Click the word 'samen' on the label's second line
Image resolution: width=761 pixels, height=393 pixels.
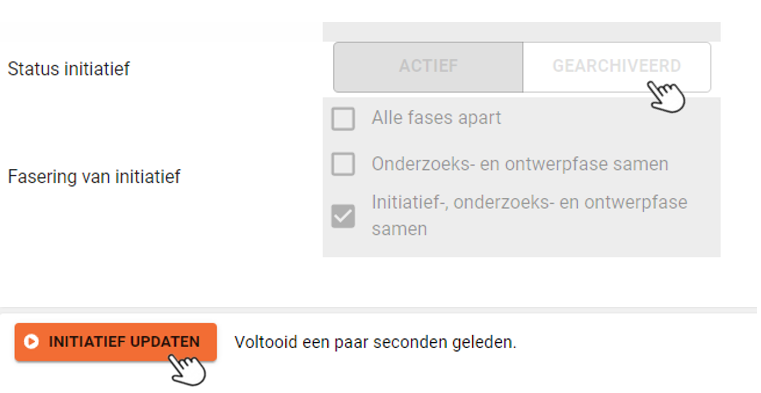pos(399,229)
